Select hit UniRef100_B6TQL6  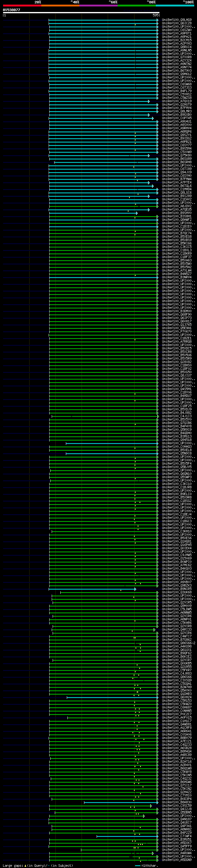[x=177, y=186]
